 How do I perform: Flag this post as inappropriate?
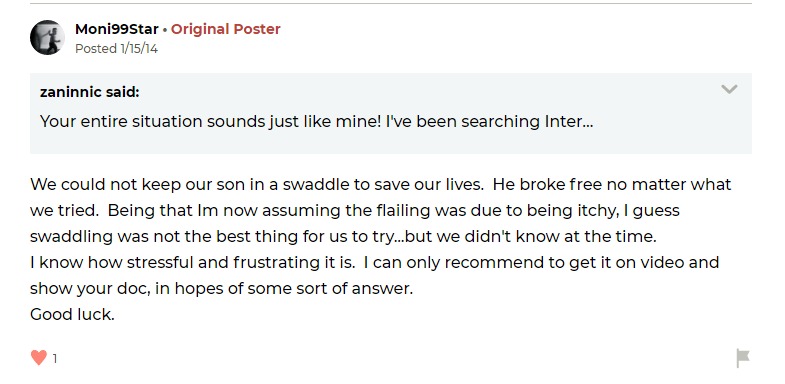[x=743, y=358]
